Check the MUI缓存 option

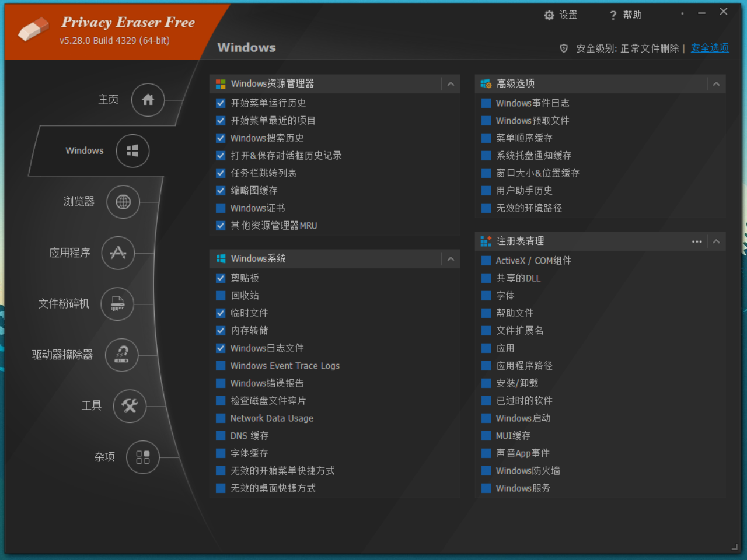point(486,436)
